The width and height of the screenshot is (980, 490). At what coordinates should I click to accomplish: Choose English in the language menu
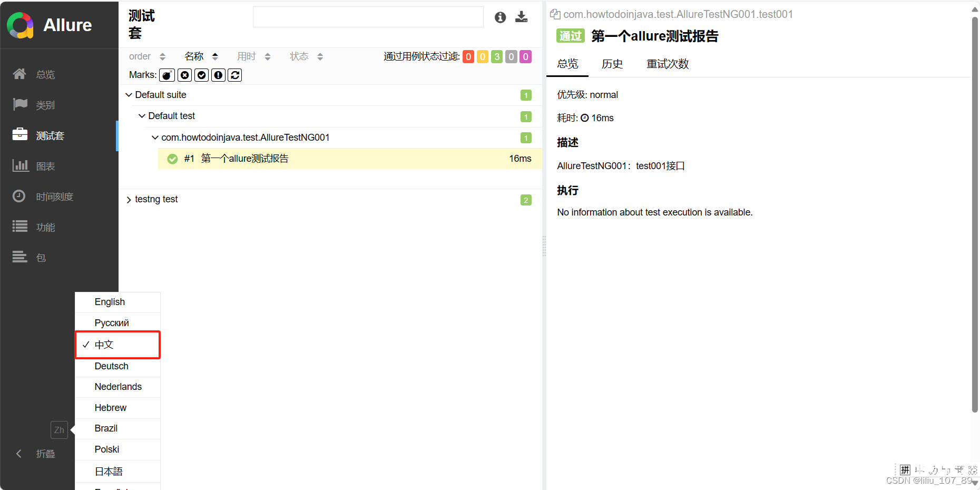(117, 302)
